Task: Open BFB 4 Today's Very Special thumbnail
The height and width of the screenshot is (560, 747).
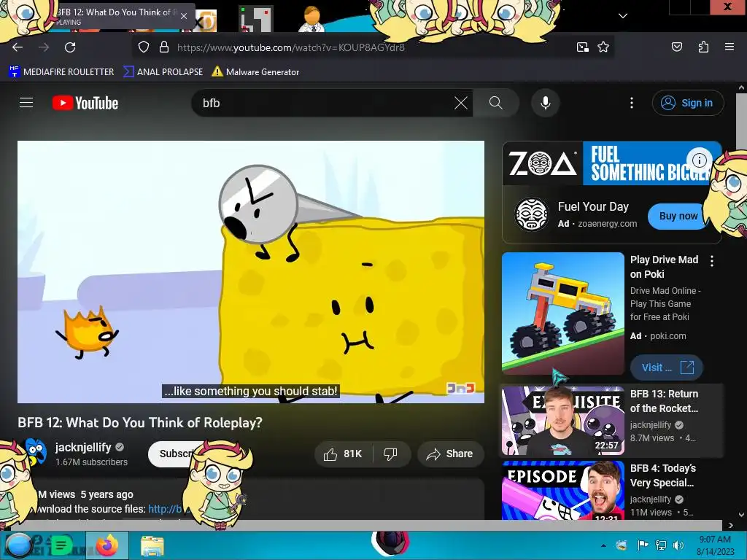Action: tap(562, 490)
